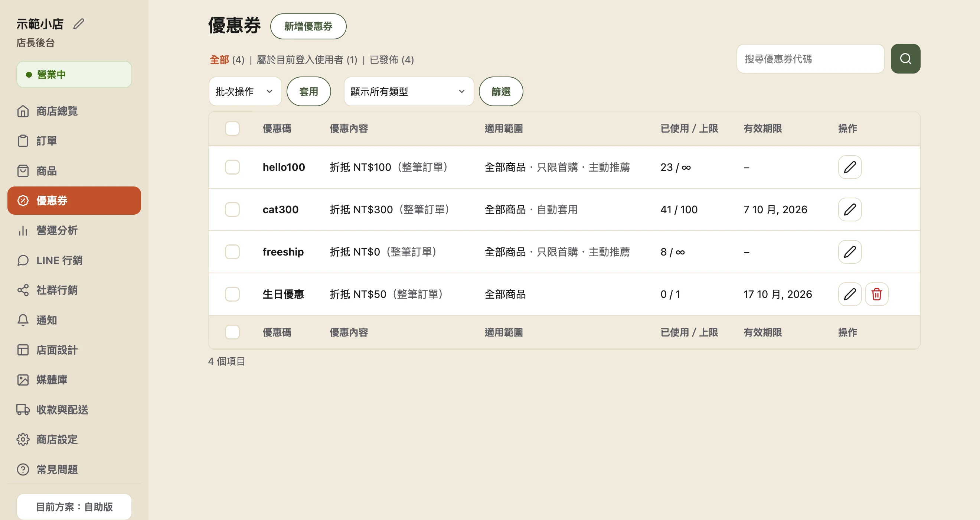Check the cat300 row checkbox
Viewport: 980px width, 520px height.
(232, 209)
